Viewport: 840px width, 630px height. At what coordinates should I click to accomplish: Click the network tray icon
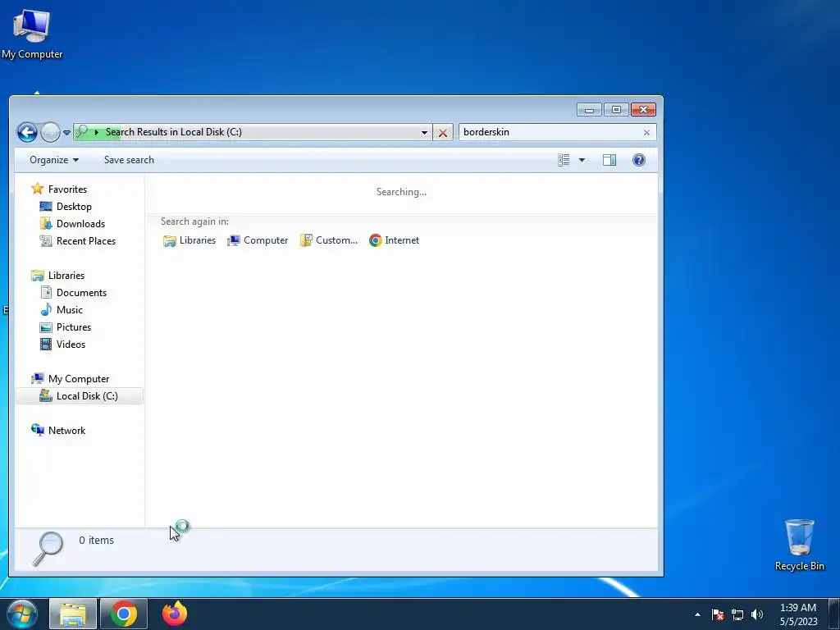pos(737,614)
